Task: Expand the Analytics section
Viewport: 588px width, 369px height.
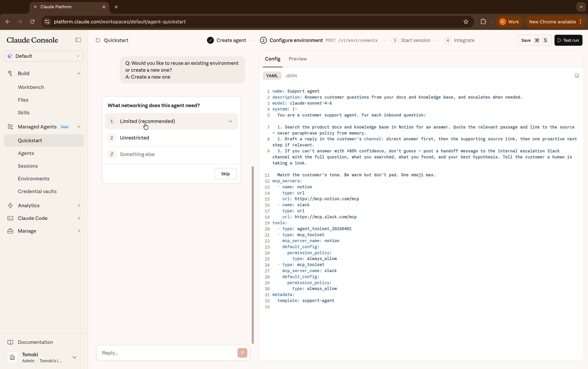Action: point(44,205)
